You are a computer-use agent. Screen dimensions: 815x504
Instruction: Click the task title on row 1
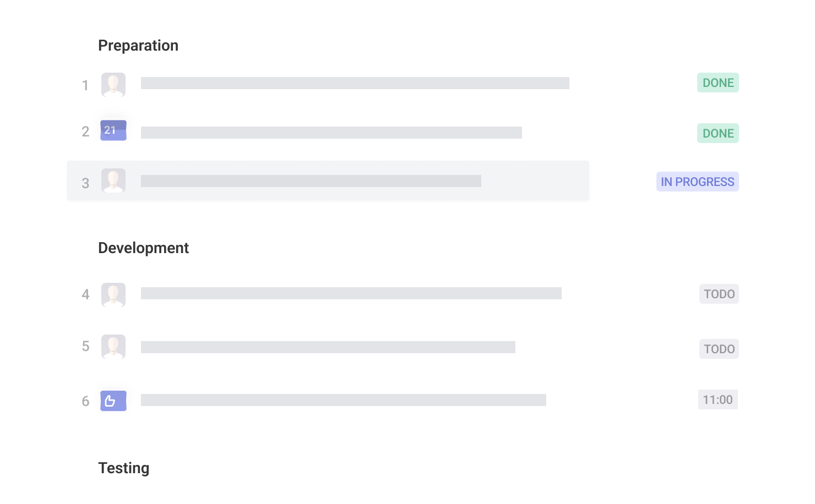click(355, 83)
